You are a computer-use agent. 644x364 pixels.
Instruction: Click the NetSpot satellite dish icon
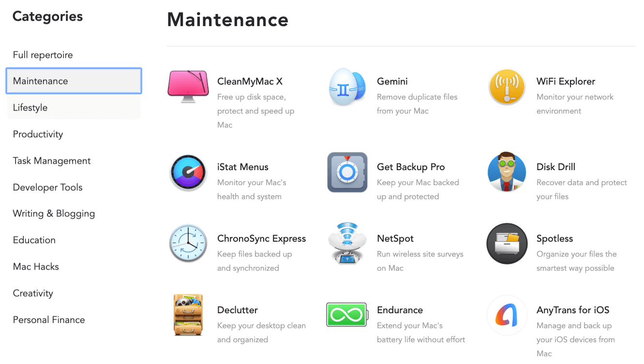[x=347, y=244]
